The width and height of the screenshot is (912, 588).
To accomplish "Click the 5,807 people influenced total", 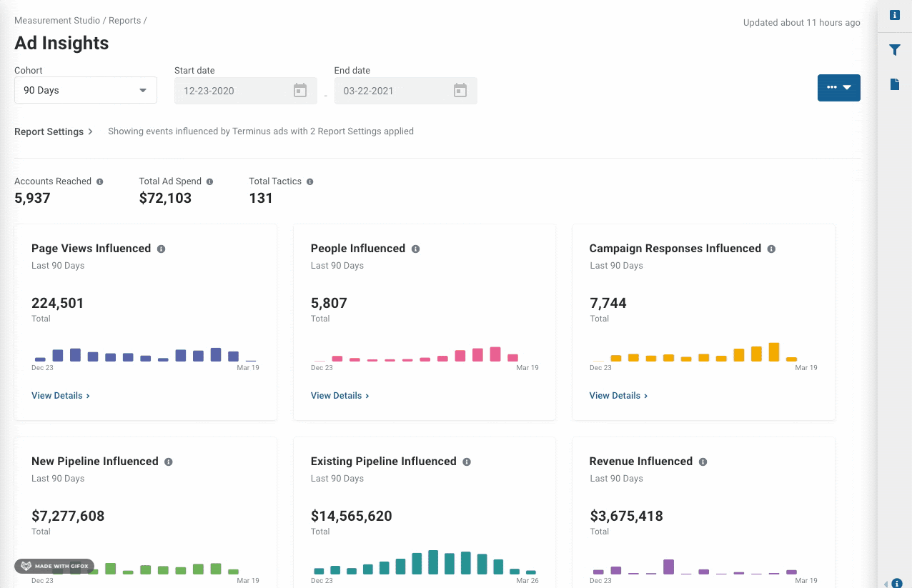I will pos(329,303).
